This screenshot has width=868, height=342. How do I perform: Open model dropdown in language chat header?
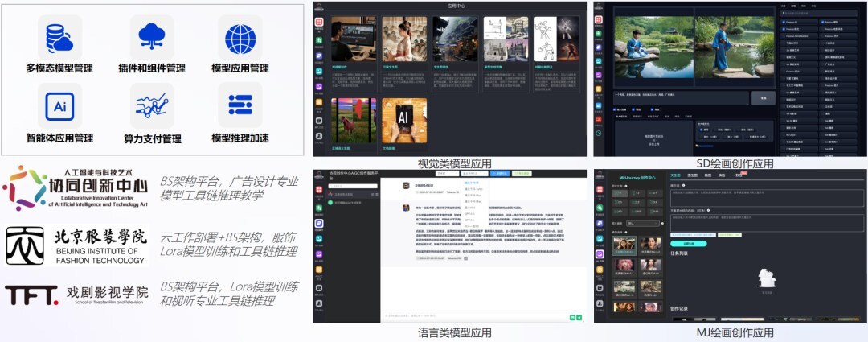click(474, 173)
